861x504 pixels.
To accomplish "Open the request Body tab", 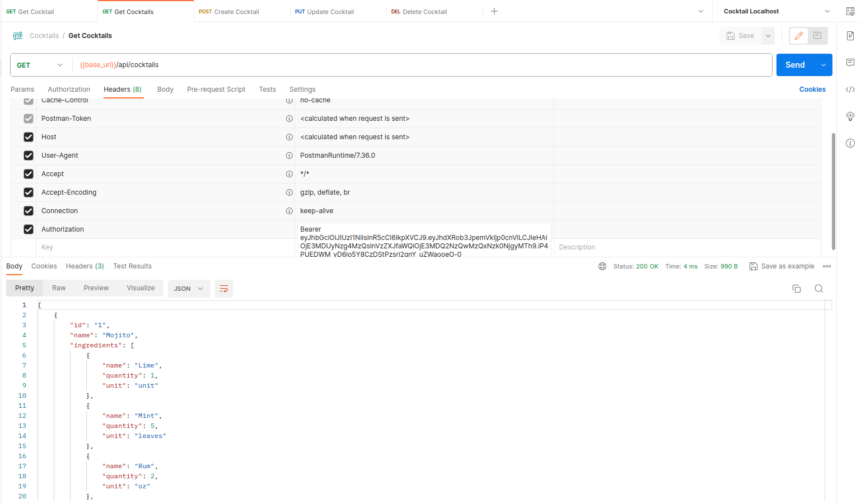I will [x=165, y=90].
